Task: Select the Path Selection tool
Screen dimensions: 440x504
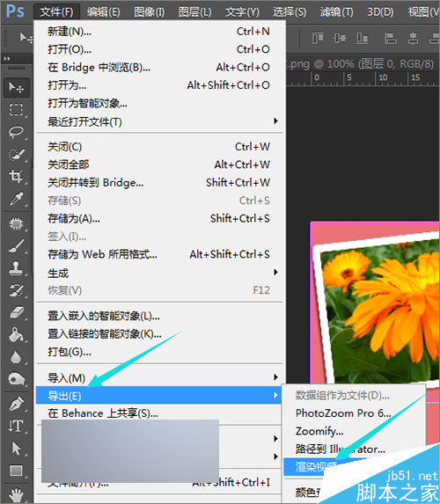Action: 16,448
